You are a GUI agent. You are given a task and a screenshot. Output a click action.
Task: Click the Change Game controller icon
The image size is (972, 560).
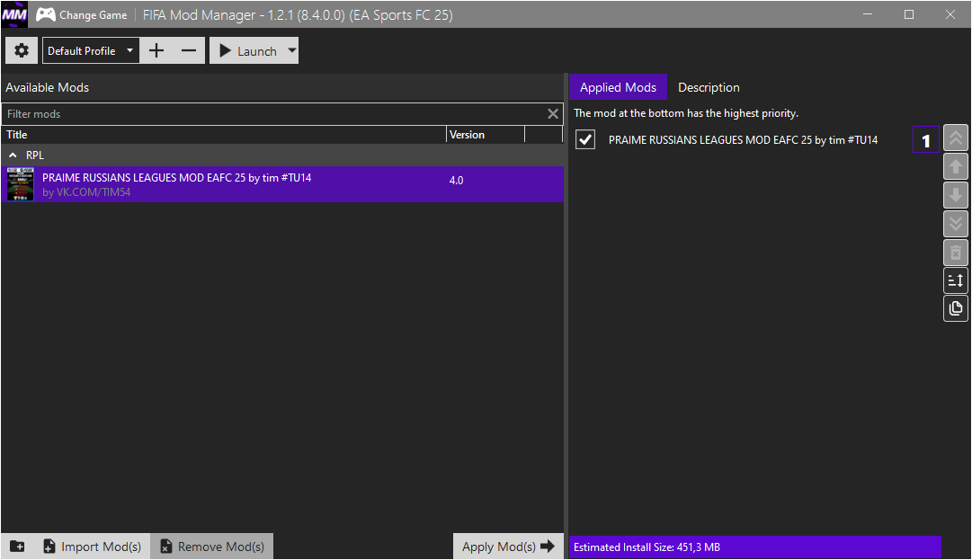click(45, 15)
